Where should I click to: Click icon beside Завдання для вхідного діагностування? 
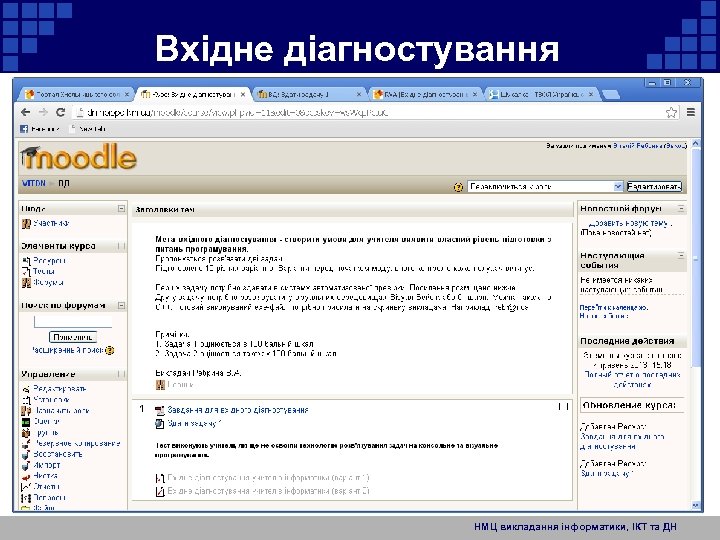point(160,411)
